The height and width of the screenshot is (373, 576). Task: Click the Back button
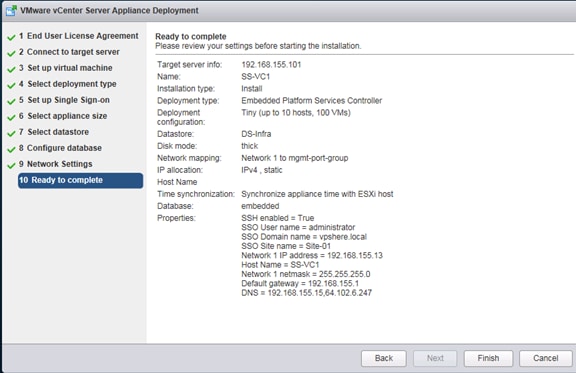pyautogui.click(x=384, y=358)
